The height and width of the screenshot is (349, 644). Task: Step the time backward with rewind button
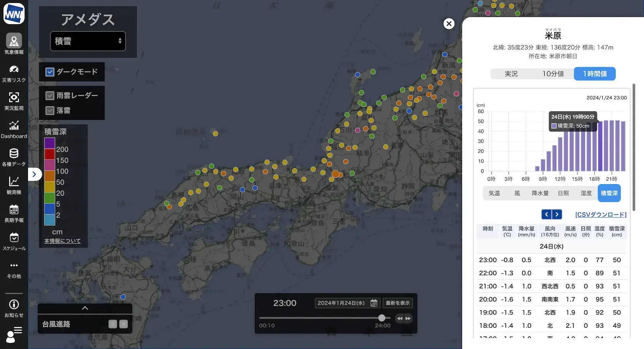click(x=400, y=318)
